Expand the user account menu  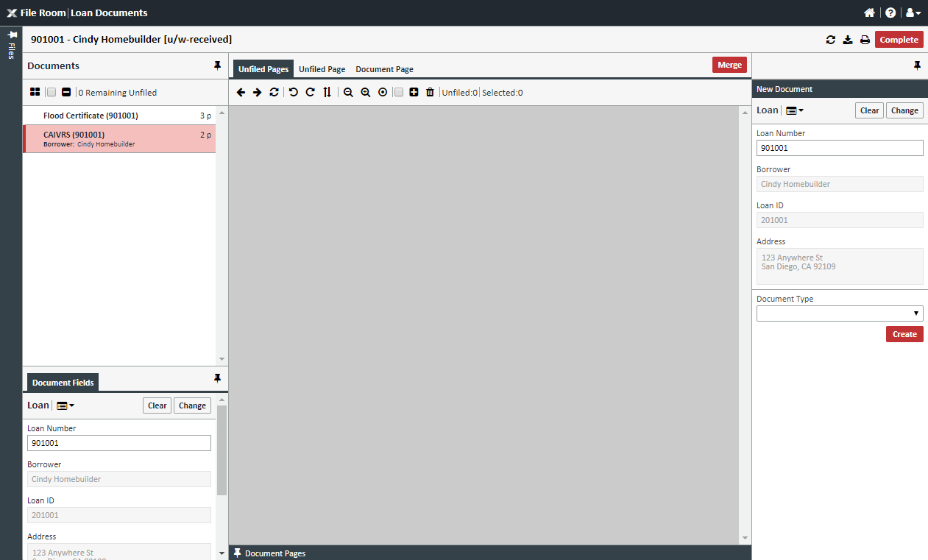[913, 13]
